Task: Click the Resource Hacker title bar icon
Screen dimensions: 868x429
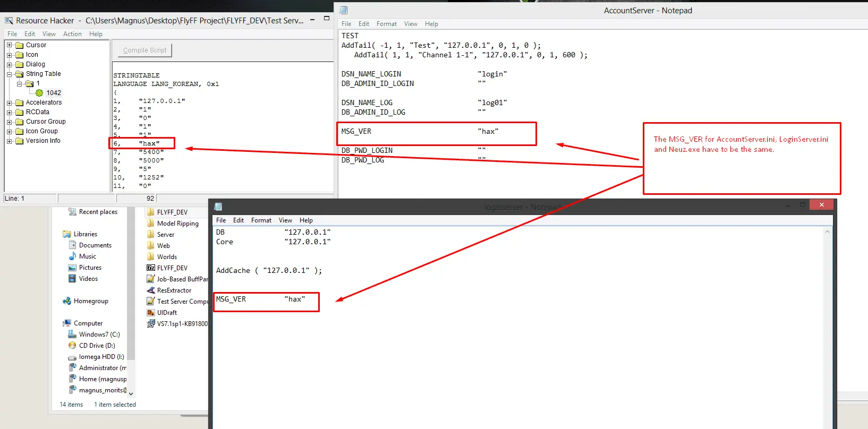Action: tap(9, 21)
